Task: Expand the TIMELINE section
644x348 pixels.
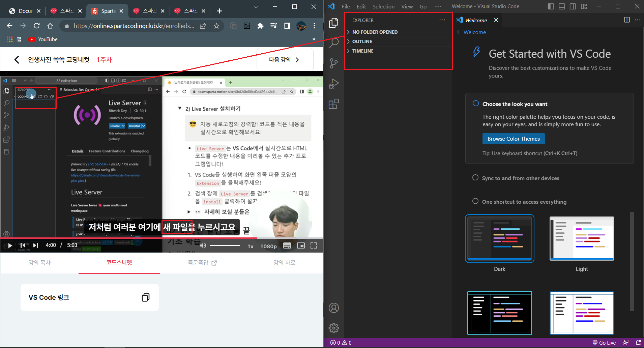Action: [x=398, y=51]
